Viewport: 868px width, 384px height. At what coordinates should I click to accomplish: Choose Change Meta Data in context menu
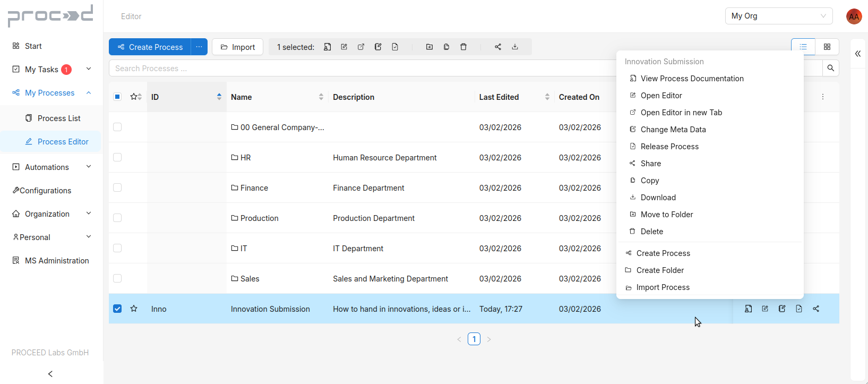tap(710, 130)
